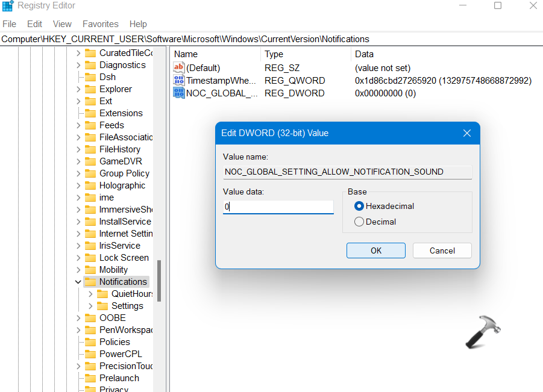Select the Hexadecimal base option
The image size is (543, 392).
(360, 206)
